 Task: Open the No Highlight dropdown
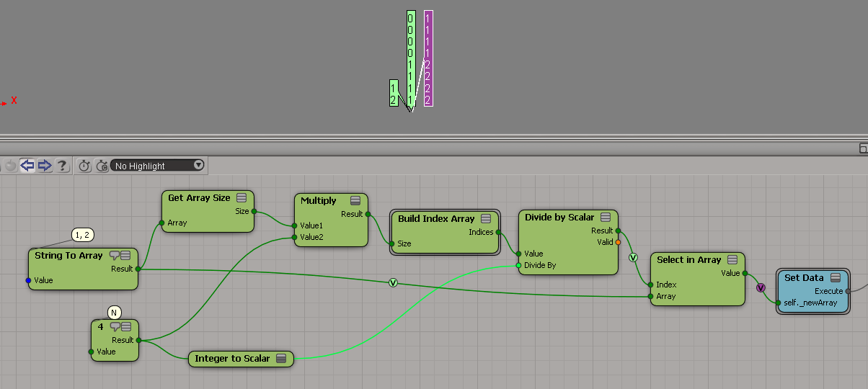pos(159,166)
